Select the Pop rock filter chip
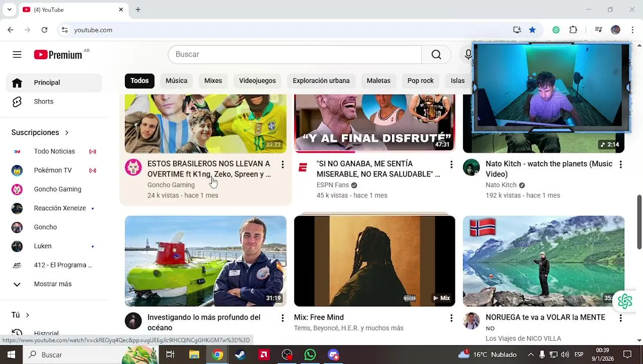 tap(421, 81)
